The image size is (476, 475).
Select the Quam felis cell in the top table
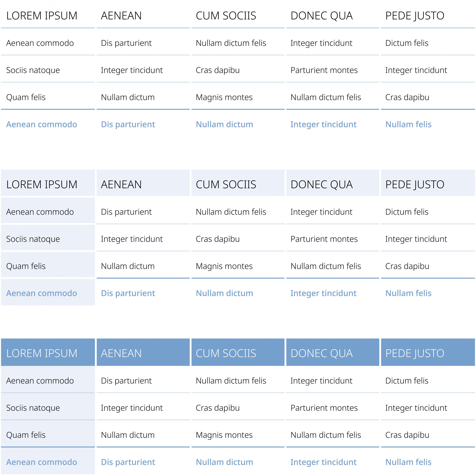(26, 97)
